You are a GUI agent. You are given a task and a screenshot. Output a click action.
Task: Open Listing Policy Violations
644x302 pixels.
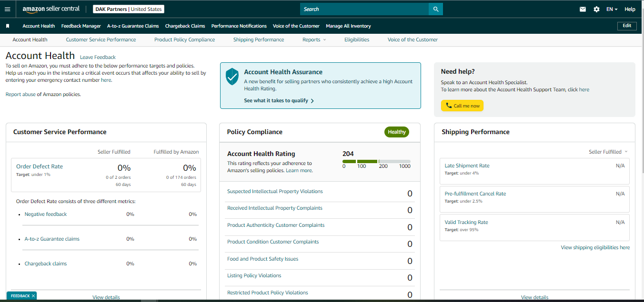(x=254, y=276)
